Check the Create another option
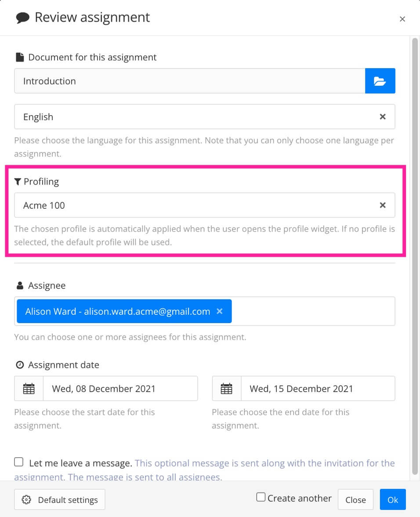This screenshot has width=420, height=517. click(x=261, y=496)
